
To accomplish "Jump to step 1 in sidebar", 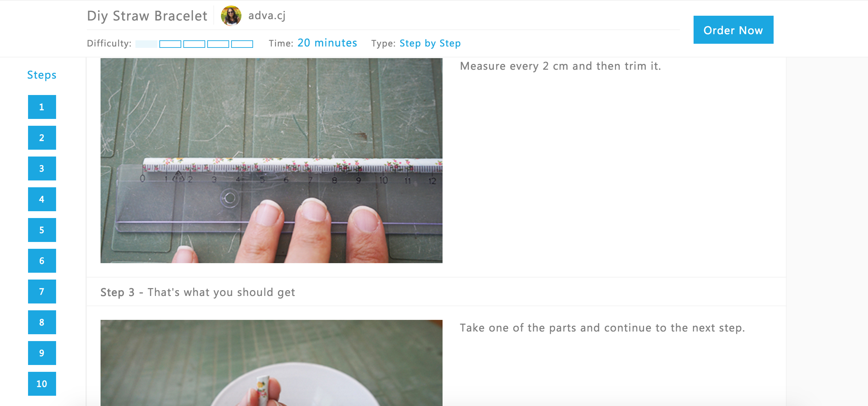I will (x=42, y=107).
